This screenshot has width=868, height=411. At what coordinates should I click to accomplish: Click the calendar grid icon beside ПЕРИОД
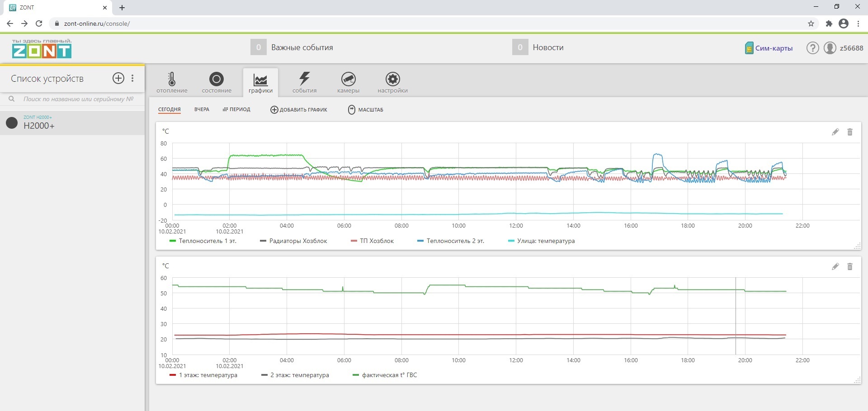225,110
